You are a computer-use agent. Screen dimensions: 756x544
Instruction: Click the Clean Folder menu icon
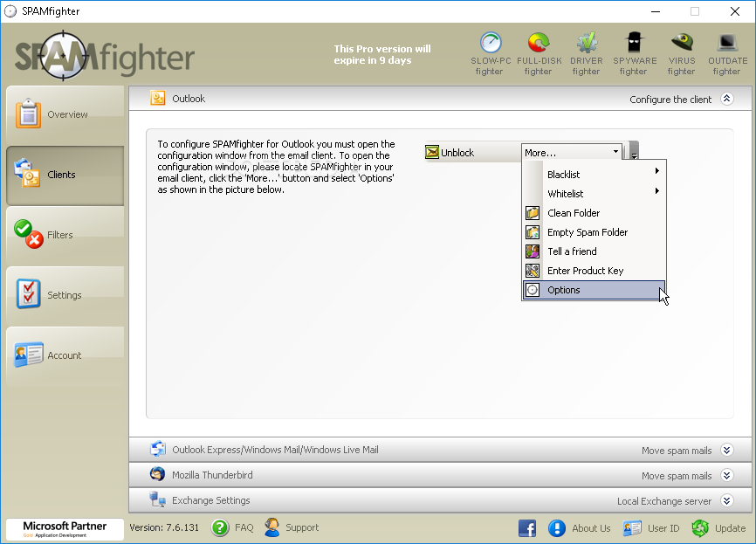533,213
